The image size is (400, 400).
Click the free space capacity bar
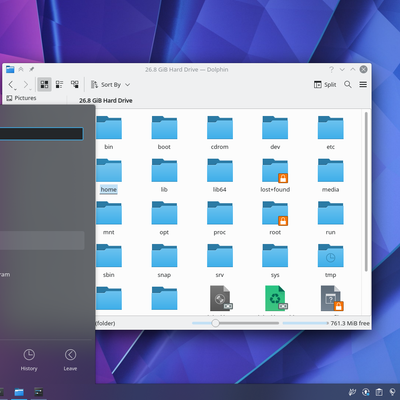tap(305, 323)
